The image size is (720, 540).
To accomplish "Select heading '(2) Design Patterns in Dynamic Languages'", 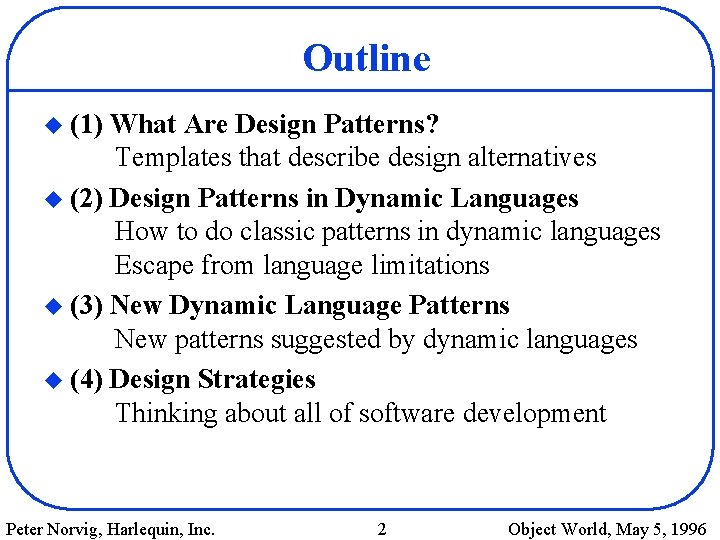I will pyautogui.click(x=324, y=199).
